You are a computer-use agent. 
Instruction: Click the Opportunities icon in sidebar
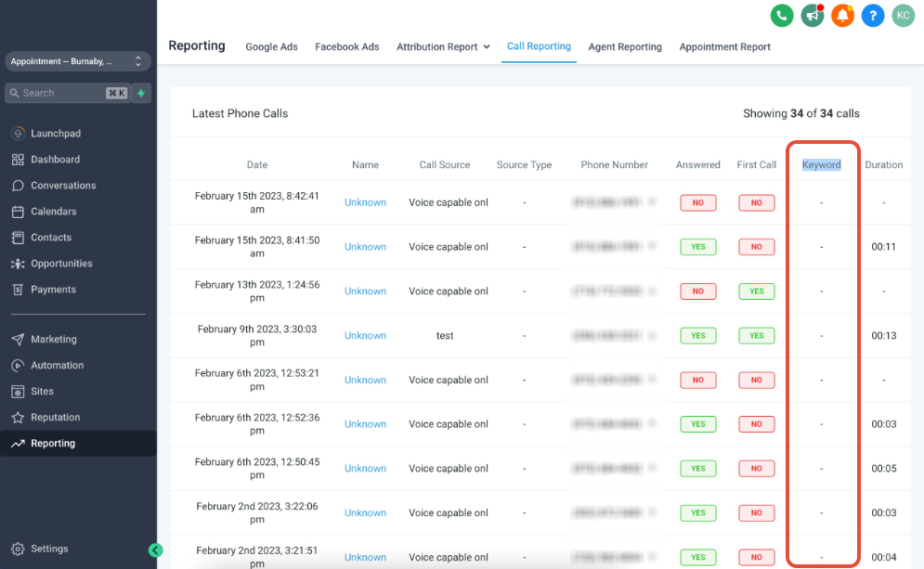(x=18, y=264)
